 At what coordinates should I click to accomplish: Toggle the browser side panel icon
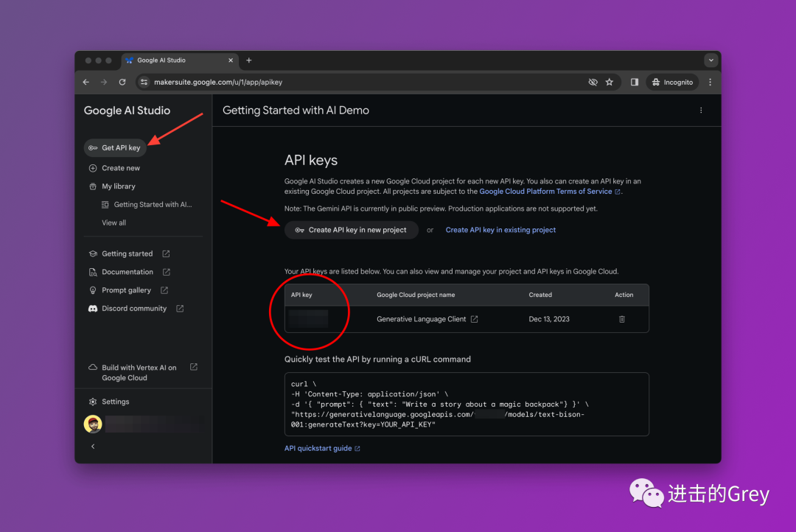634,82
